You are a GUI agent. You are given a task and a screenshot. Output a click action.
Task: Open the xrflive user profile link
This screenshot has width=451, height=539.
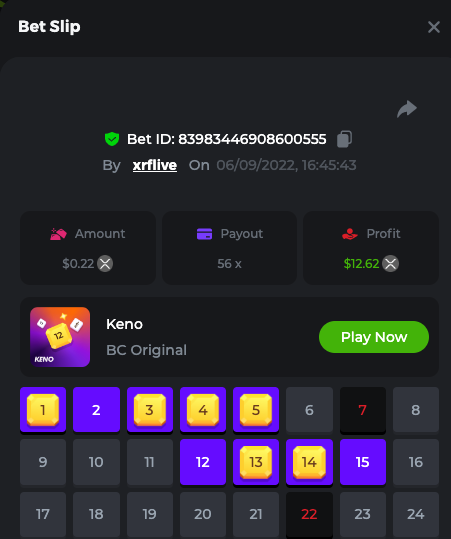pos(155,165)
